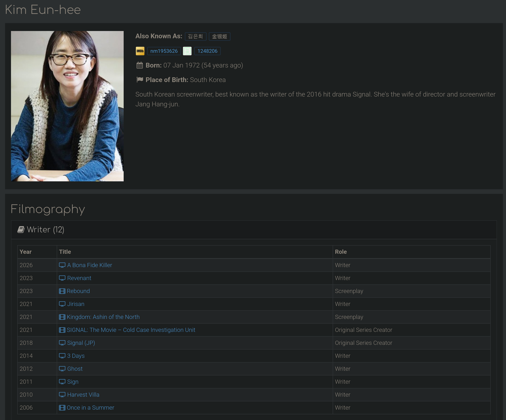Image resolution: width=506 pixels, height=420 pixels.
Task: Open the 3 Days title link
Action: (76, 356)
